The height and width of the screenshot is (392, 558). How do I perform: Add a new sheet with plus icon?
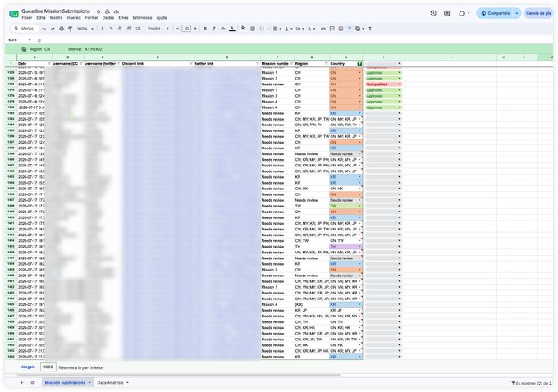tap(21, 383)
